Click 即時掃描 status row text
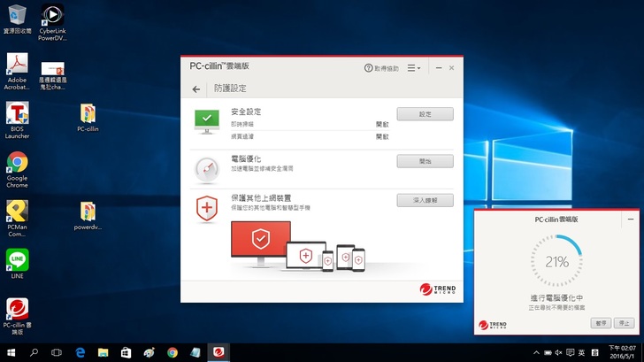 [x=242, y=124]
